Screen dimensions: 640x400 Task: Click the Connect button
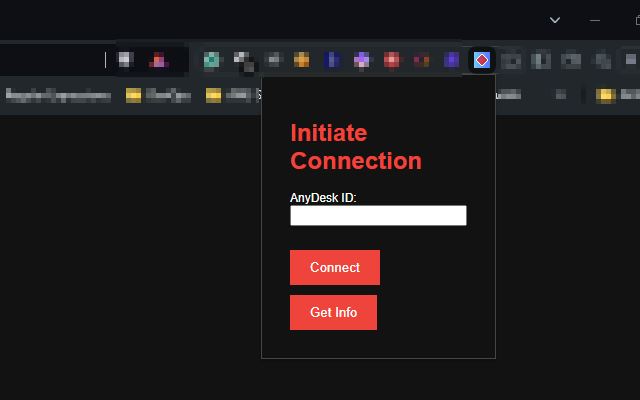click(x=335, y=267)
